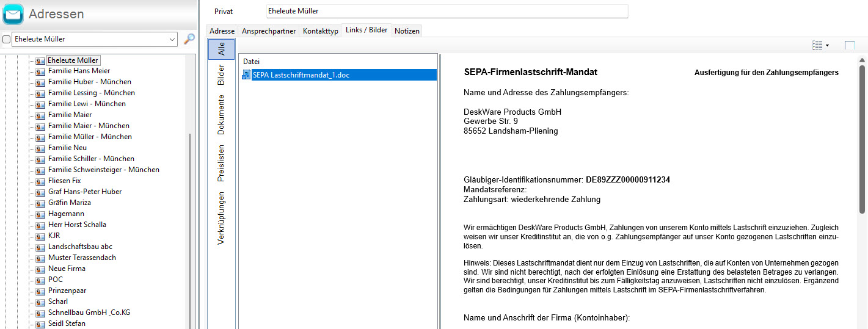The width and height of the screenshot is (868, 329).
Task: Click contact card icon beside Seidl Stefan
Action: pos(40,324)
